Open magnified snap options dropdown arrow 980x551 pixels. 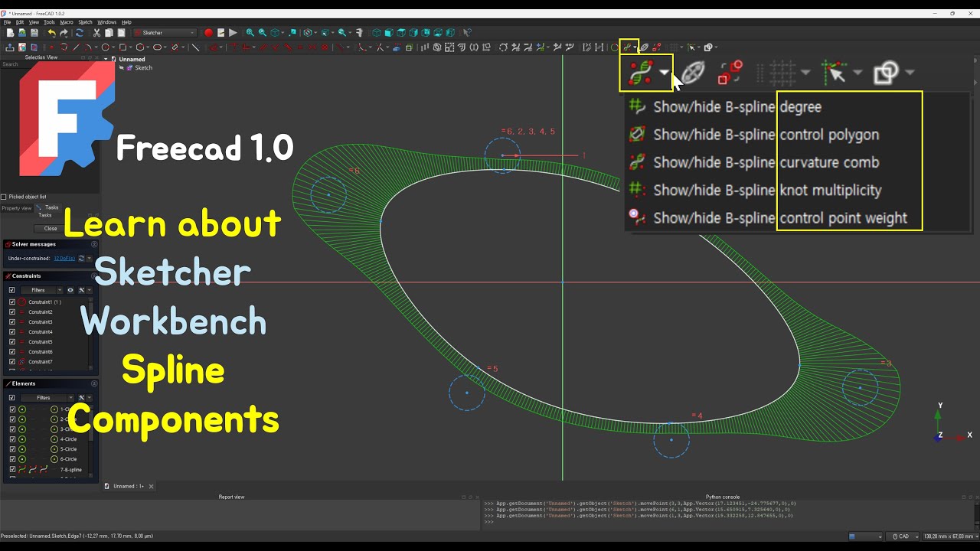857,73
